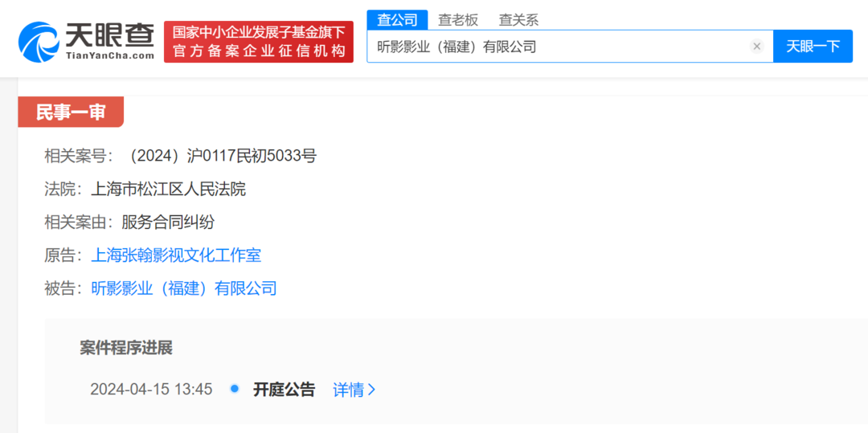This screenshot has height=433, width=868.
Task: Clear the search box with the X icon
Action: (757, 47)
